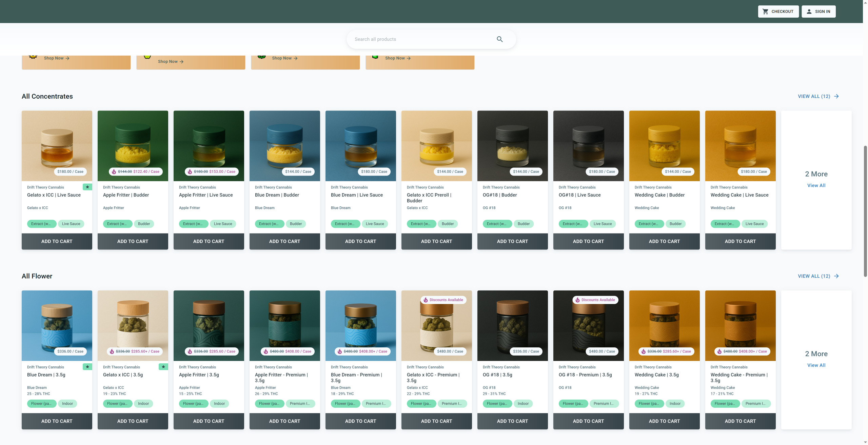The width and height of the screenshot is (868, 445).
Task: Click the star badge on Gelato x ICC Live Sauce
Action: [x=87, y=187]
